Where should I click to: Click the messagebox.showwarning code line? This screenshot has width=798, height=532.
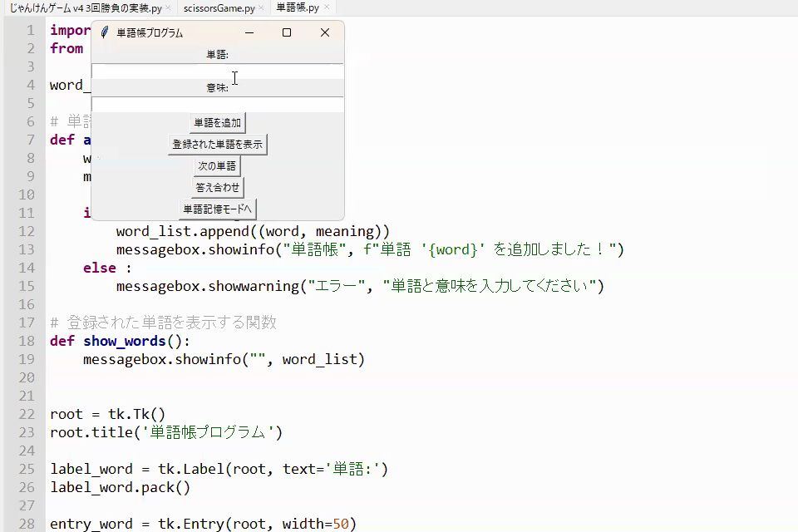[360, 287]
